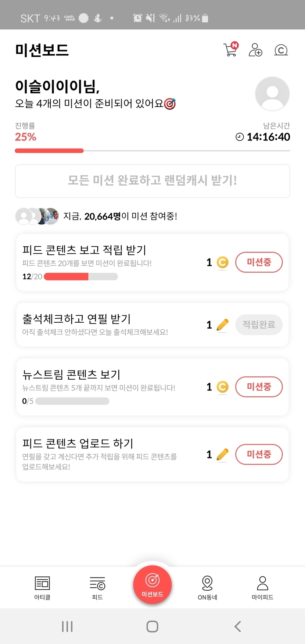Viewport: 305px width, 644px height.
Task: Switch to the 피드 tab
Action: [x=97, y=587]
